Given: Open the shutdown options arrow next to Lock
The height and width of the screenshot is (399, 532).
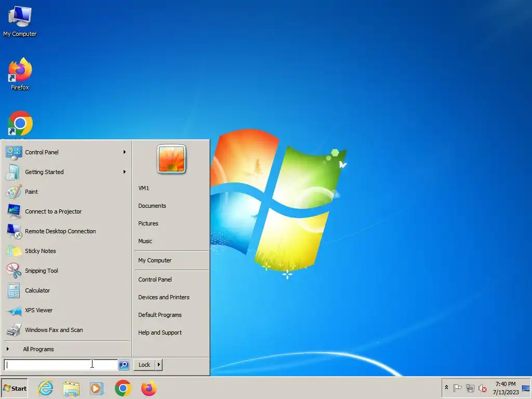Looking at the screenshot, I should click(159, 365).
